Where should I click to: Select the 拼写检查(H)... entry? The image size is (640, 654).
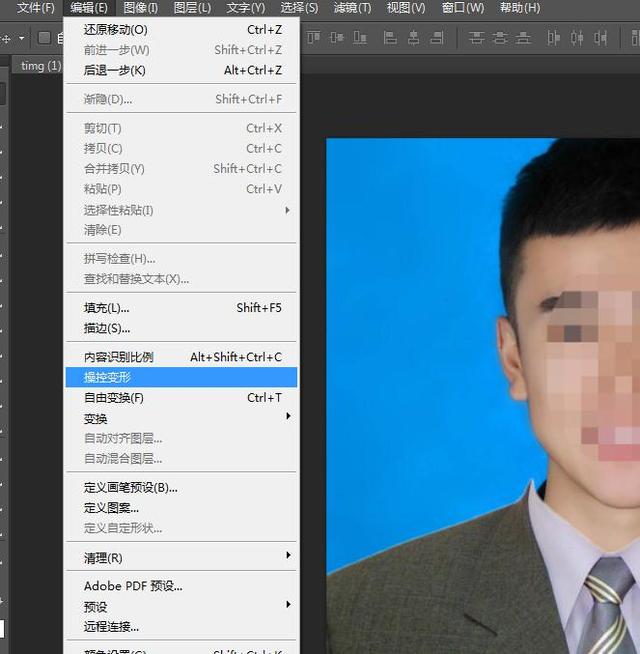click(x=181, y=259)
